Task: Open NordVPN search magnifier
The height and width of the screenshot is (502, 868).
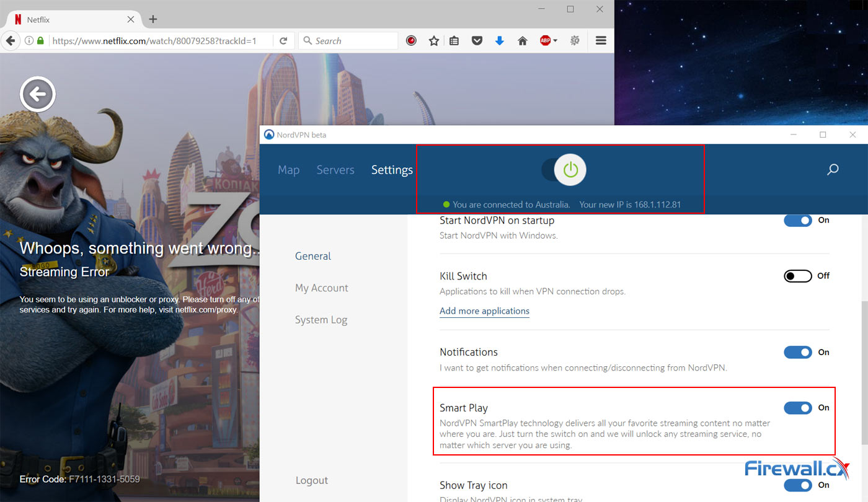Action: (x=833, y=169)
